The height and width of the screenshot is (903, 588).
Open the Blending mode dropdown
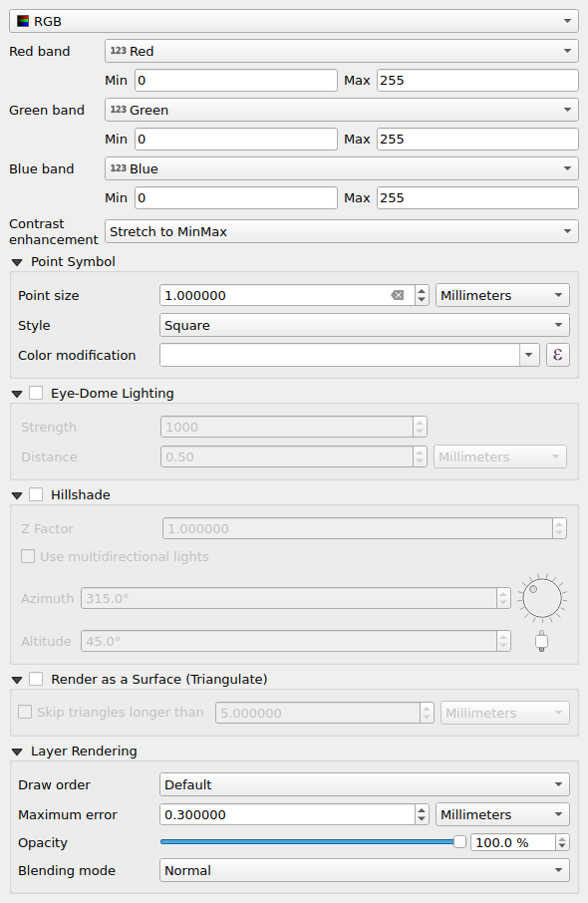[x=364, y=871]
